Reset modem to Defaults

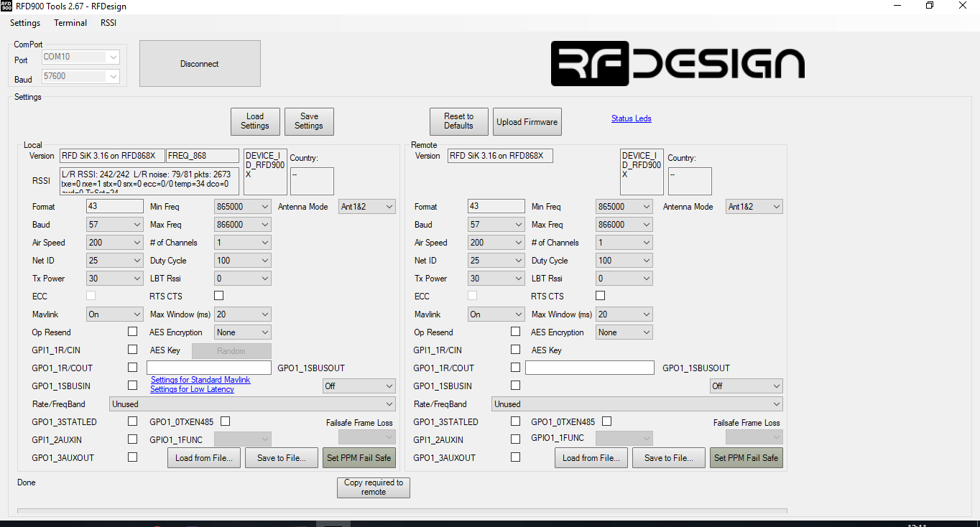pos(458,121)
